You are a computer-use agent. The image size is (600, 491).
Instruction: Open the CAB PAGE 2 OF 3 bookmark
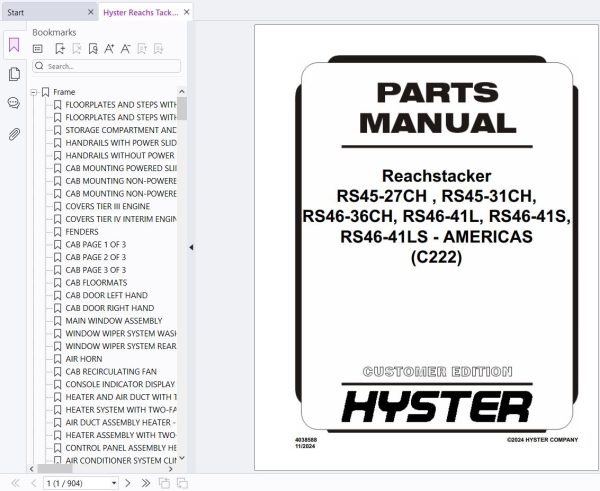(x=96, y=257)
